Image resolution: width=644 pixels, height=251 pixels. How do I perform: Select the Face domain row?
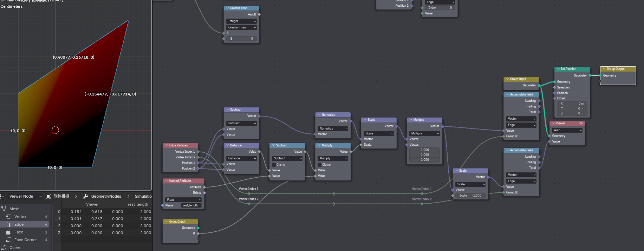click(25, 232)
